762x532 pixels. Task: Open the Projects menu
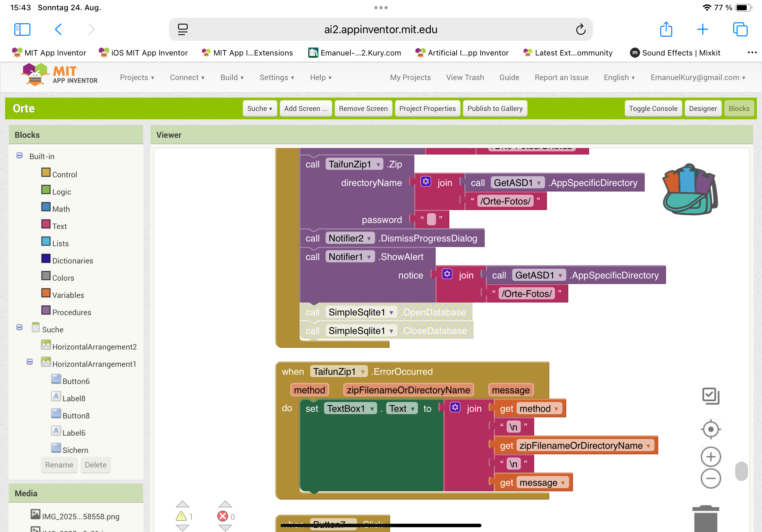[x=137, y=77]
